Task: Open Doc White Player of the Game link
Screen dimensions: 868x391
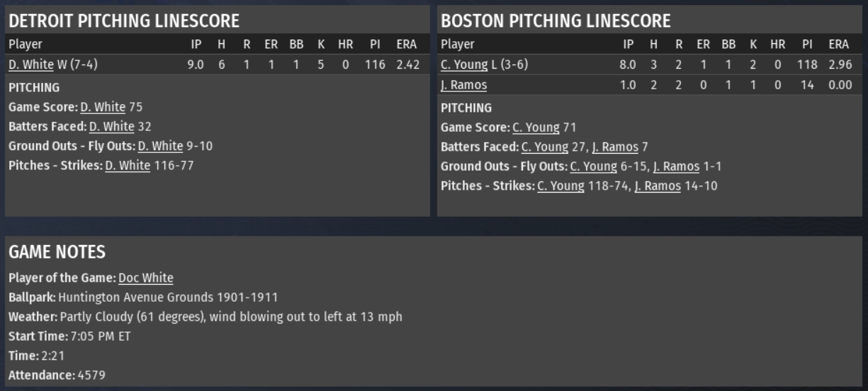Action: point(145,278)
